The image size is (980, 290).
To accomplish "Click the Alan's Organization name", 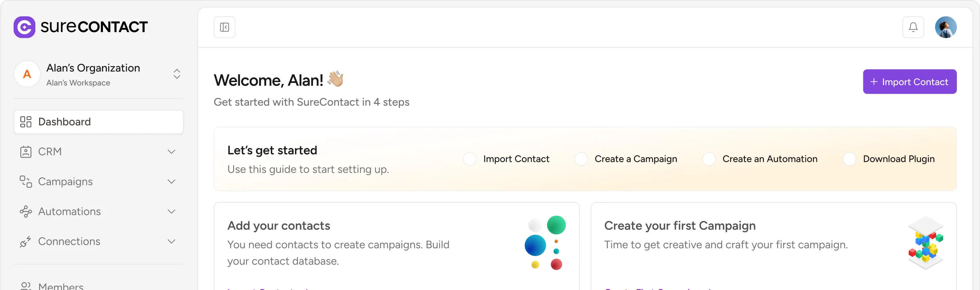I will click(x=93, y=68).
